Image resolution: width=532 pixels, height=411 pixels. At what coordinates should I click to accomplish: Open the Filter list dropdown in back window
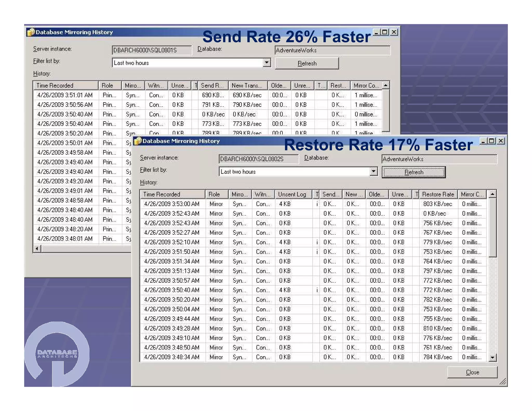(267, 63)
